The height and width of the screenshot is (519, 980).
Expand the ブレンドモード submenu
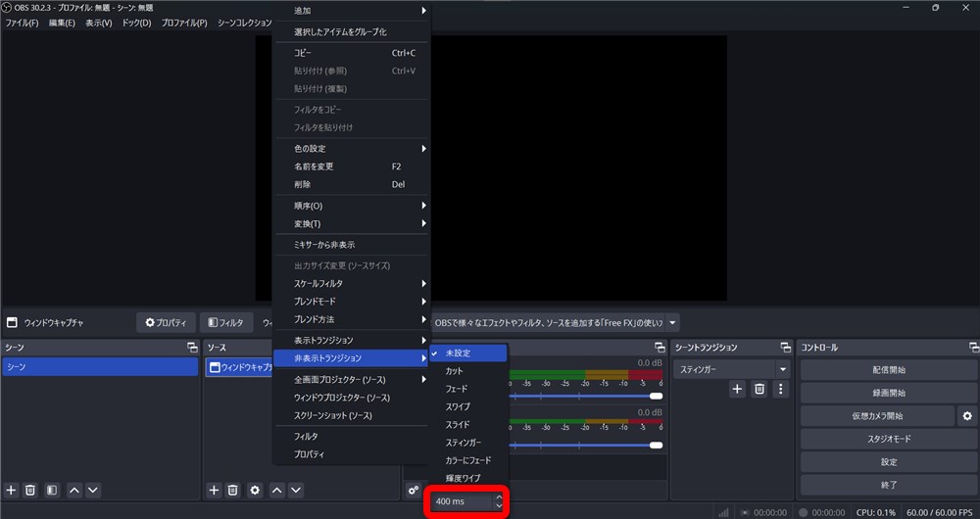(x=352, y=301)
